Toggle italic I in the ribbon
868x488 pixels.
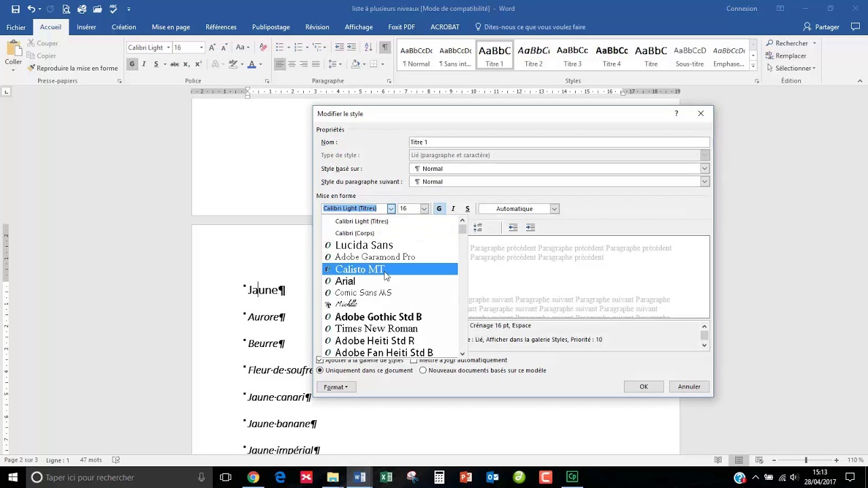pos(144,64)
